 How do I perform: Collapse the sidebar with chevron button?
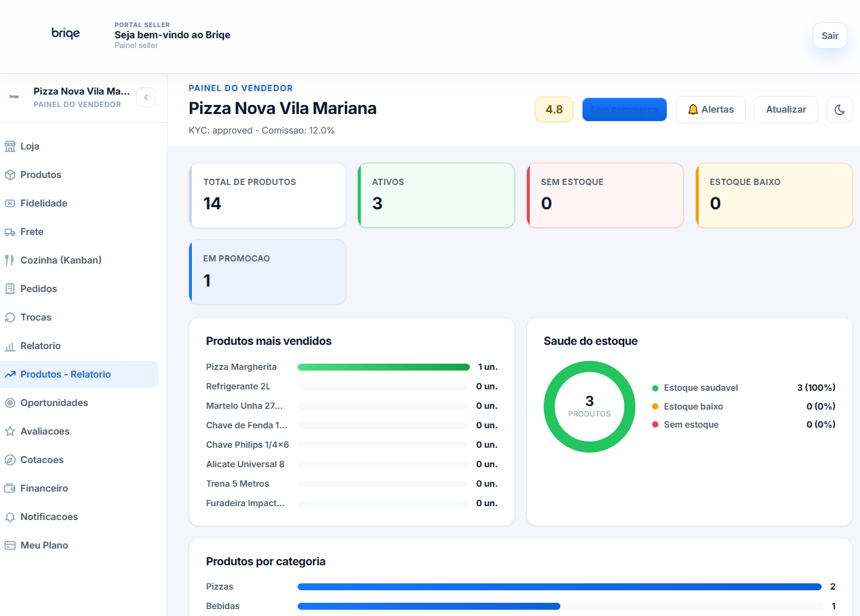pos(146,97)
